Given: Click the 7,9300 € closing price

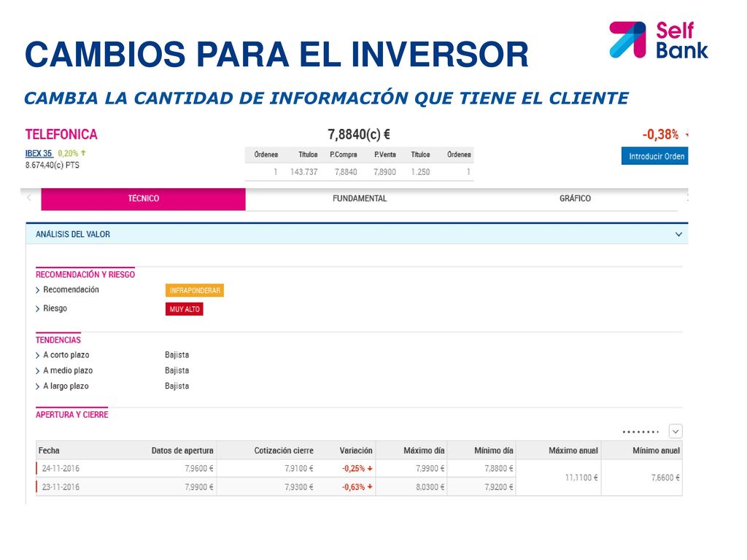Looking at the screenshot, I should click(299, 487).
